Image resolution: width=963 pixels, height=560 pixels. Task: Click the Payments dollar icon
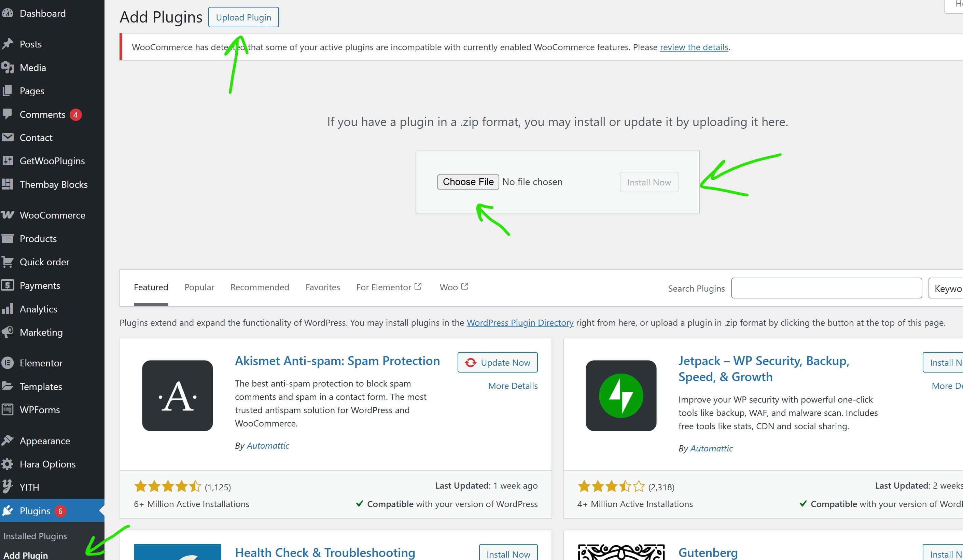point(8,285)
